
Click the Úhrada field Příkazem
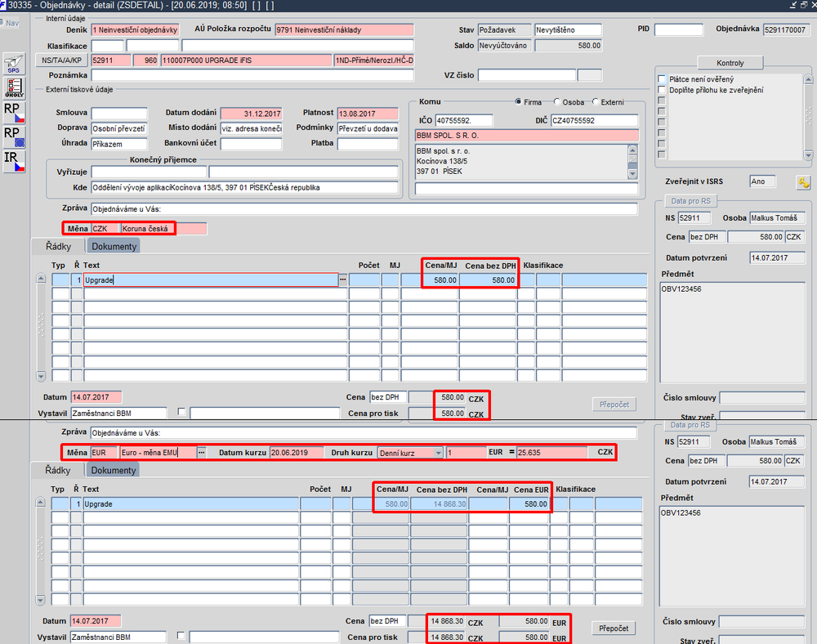point(119,144)
